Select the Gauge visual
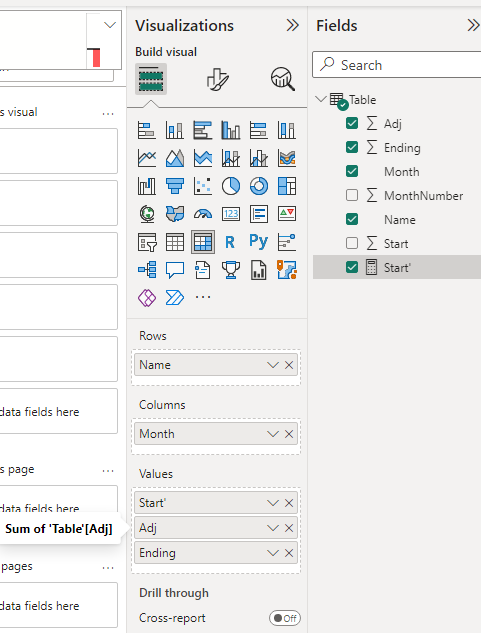 pos(203,214)
